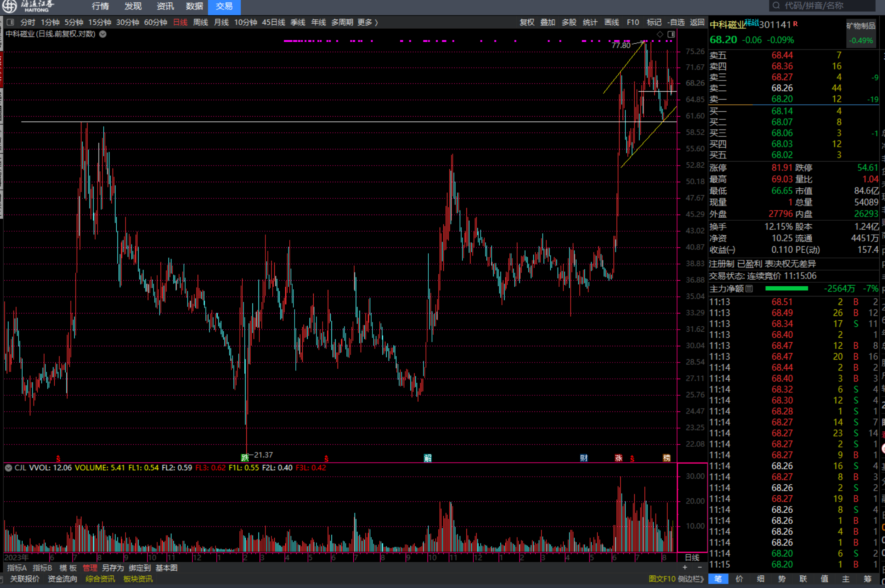Select 指标A tab
This screenshot has width=885, height=588.
tap(17, 568)
